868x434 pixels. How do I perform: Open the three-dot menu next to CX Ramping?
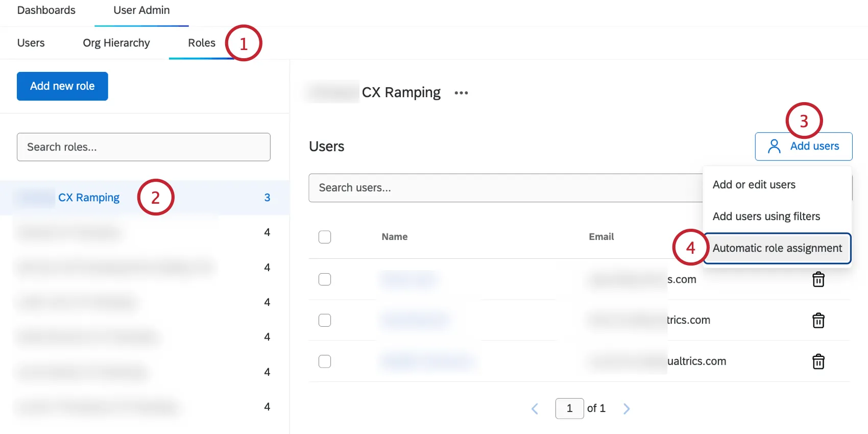tap(461, 93)
